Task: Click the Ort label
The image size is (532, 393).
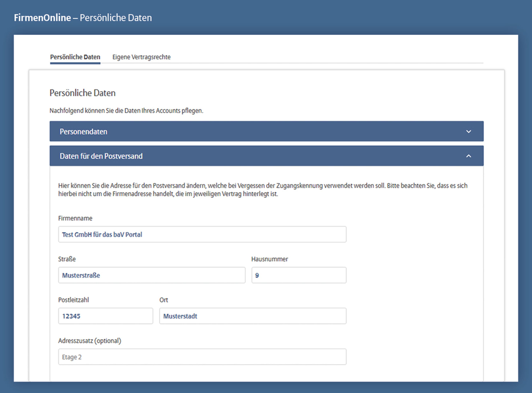Action: 164,300
